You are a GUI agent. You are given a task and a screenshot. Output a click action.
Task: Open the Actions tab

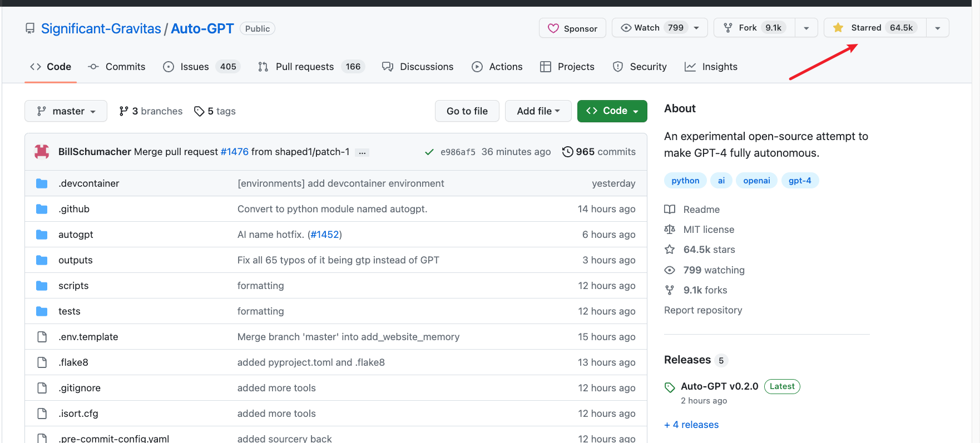pos(497,67)
